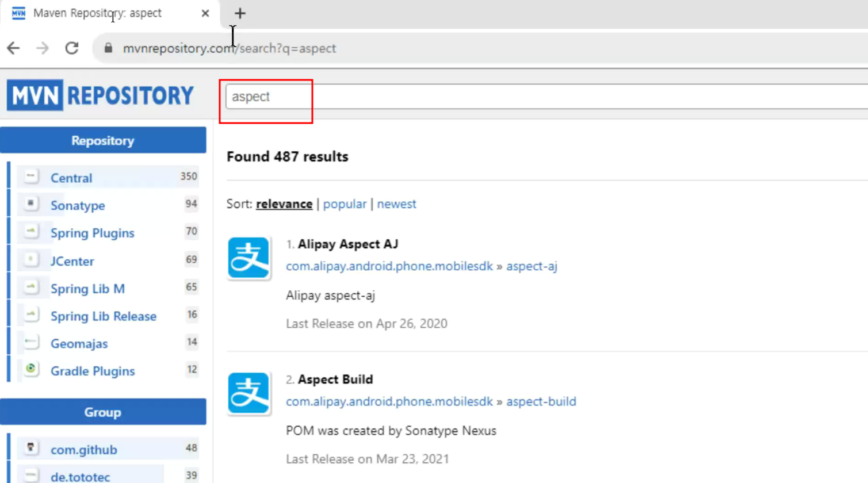Click the Central repository icon
This screenshot has height=483, width=868.
[x=31, y=177]
